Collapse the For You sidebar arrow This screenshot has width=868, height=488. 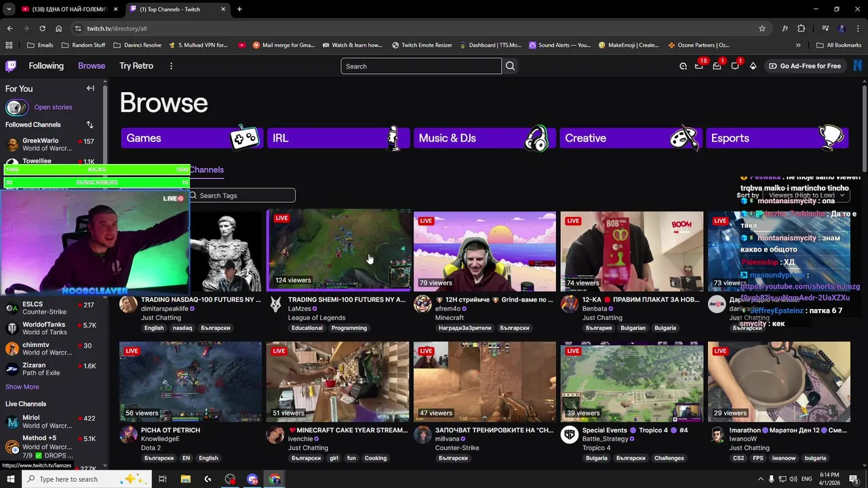point(90,88)
